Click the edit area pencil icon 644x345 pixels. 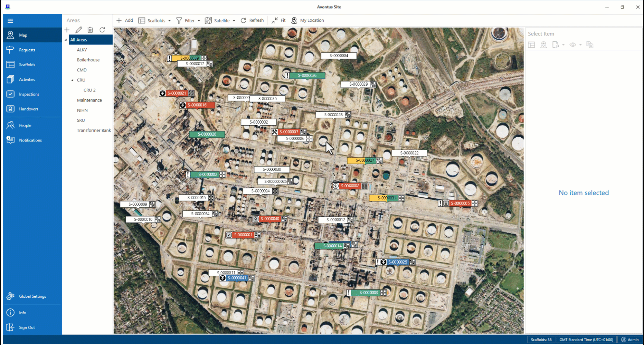pyautogui.click(x=79, y=30)
